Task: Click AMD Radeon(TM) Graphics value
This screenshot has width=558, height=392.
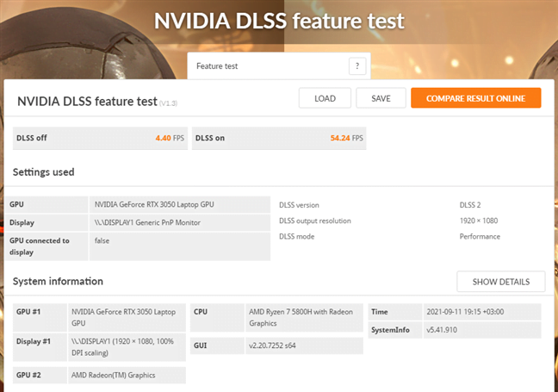Action: tap(113, 375)
